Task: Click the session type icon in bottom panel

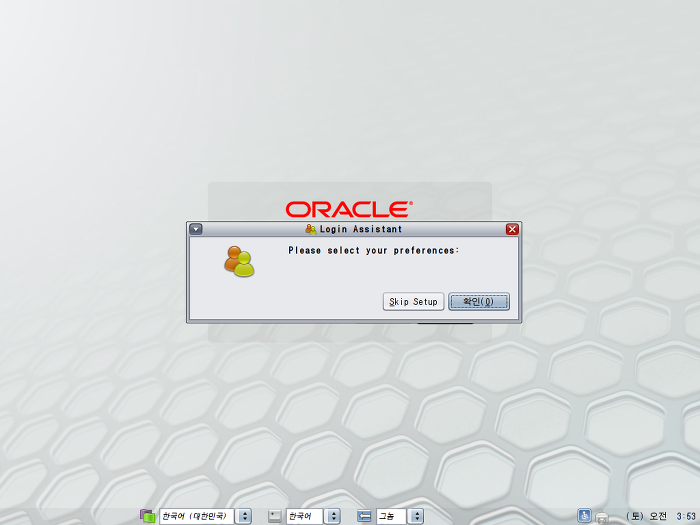Action: tap(364, 517)
